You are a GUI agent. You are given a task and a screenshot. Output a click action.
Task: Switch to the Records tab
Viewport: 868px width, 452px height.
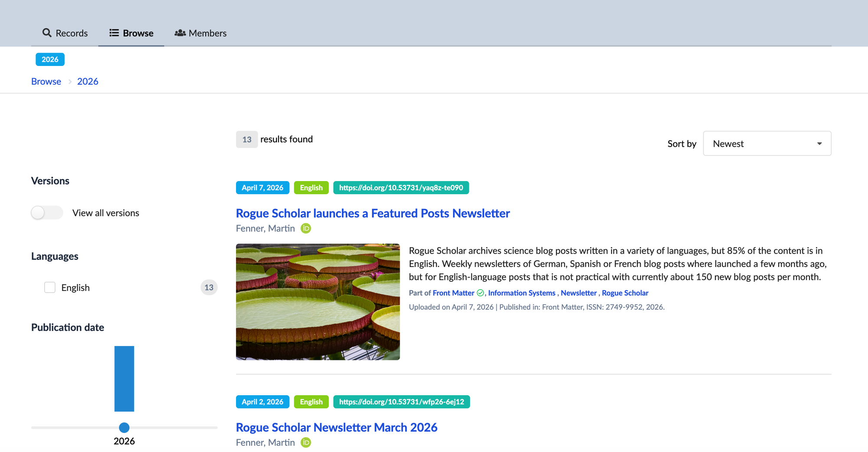pyautogui.click(x=65, y=33)
